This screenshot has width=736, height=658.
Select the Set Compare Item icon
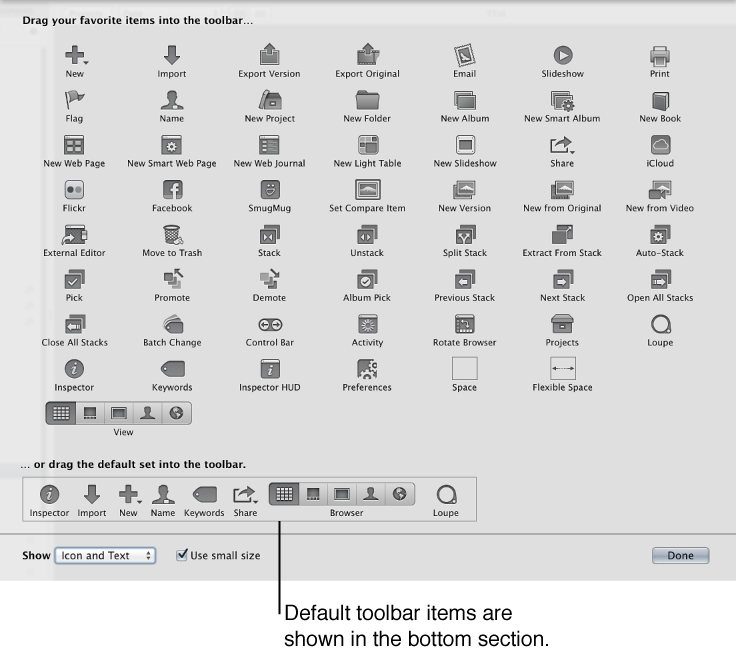[x=368, y=190]
